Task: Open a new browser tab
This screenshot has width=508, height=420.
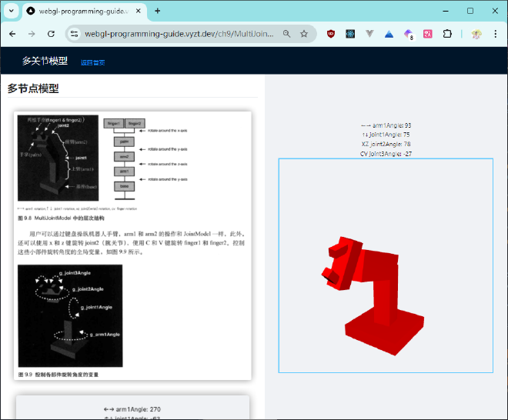Action: (158, 11)
